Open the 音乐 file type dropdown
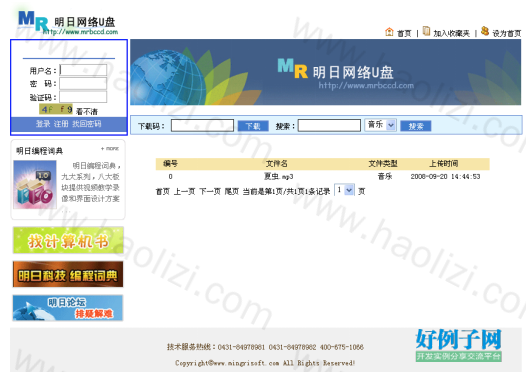Image resolution: width=526 pixels, height=372 pixels. [x=380, y=125]
